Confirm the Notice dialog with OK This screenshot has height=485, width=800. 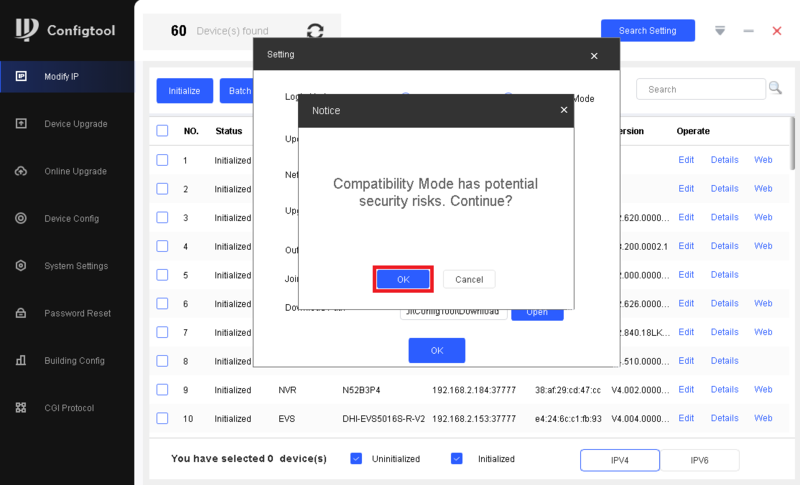pyautogui.click(x=403, y=279)
